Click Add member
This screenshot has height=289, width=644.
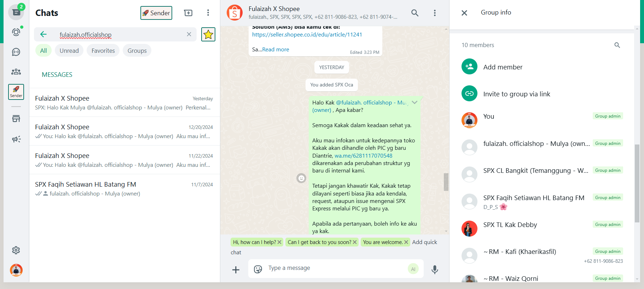[541, 67]
